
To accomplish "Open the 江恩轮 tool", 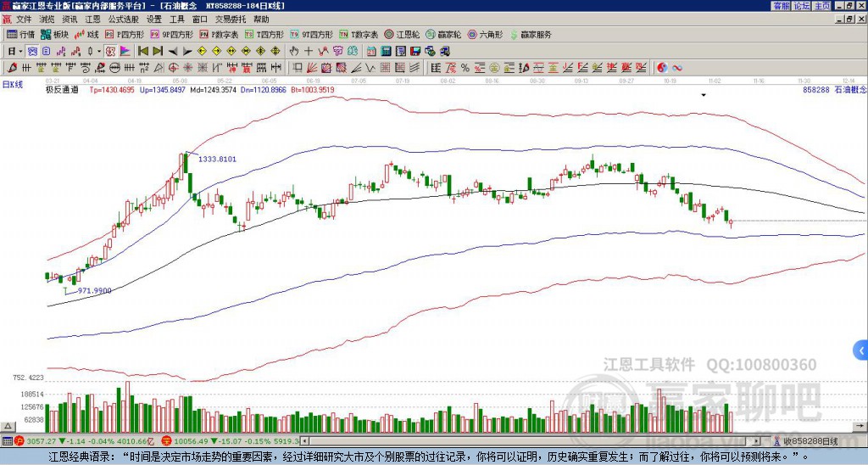I will 402,34.
